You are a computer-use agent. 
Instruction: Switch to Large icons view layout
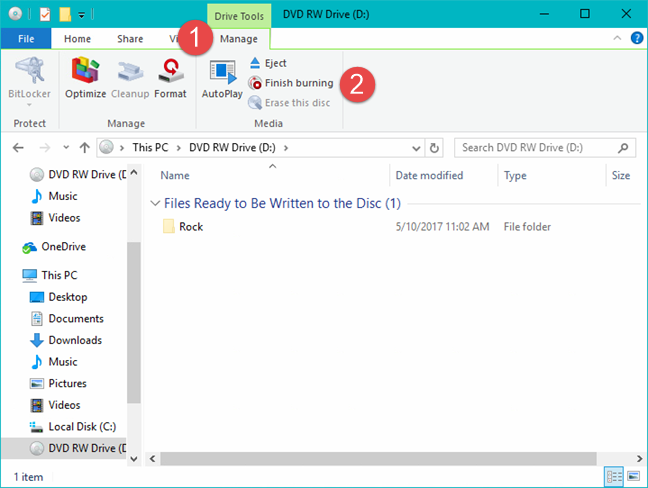pos(634,477)
